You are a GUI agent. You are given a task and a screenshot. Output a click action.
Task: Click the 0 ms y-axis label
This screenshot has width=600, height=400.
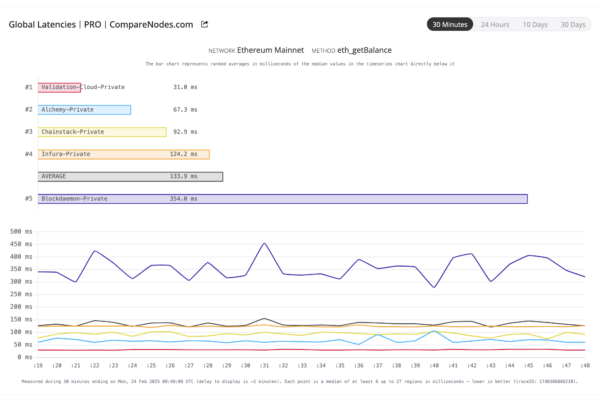(x=25, y=357)
